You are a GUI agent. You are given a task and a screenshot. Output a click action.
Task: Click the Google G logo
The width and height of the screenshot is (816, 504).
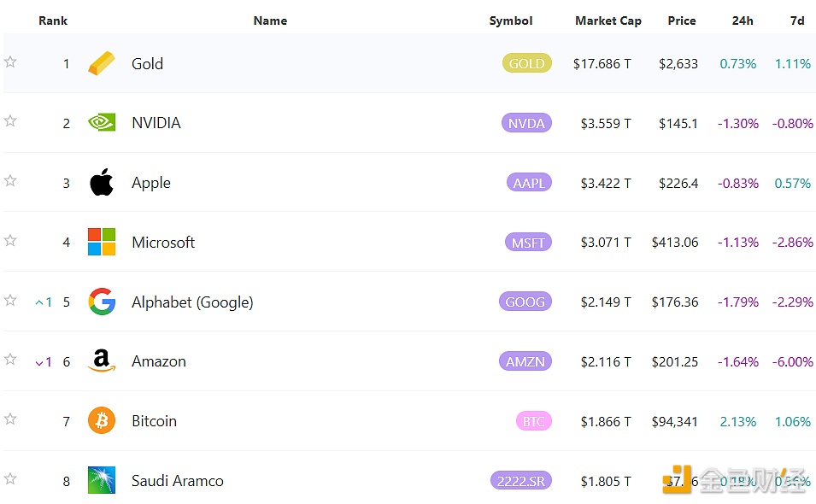coord(102,302)
